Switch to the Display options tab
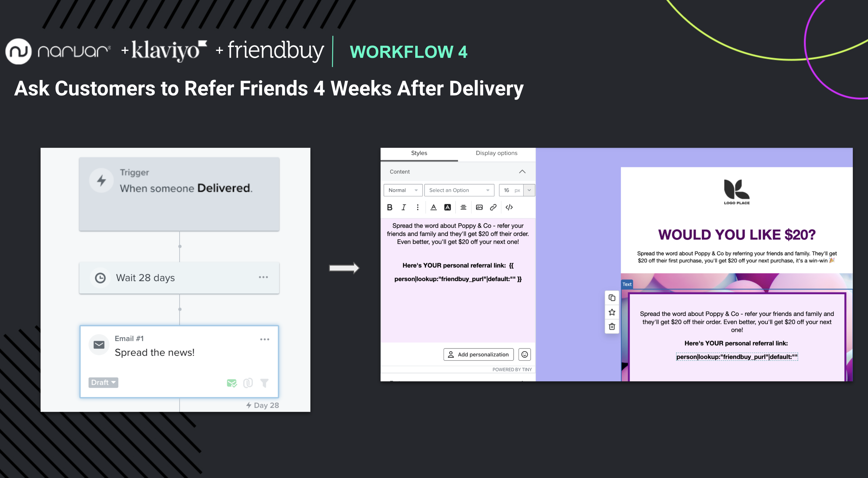Viewport: 868px width, 478px height. tap(496, 154)
